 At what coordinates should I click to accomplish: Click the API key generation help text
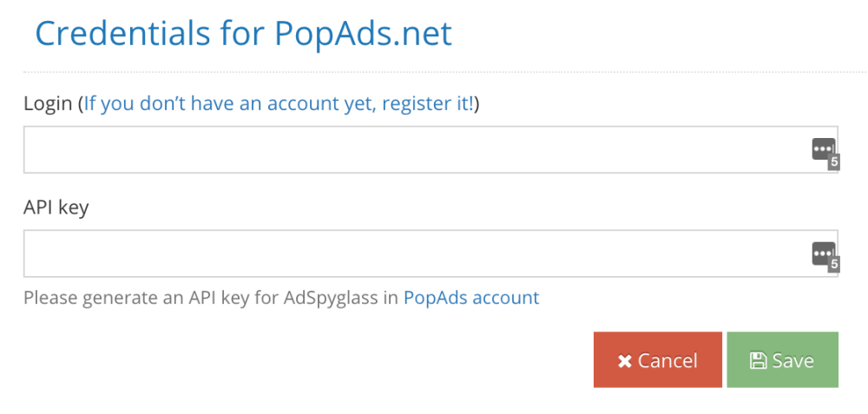tap(281, 298)
